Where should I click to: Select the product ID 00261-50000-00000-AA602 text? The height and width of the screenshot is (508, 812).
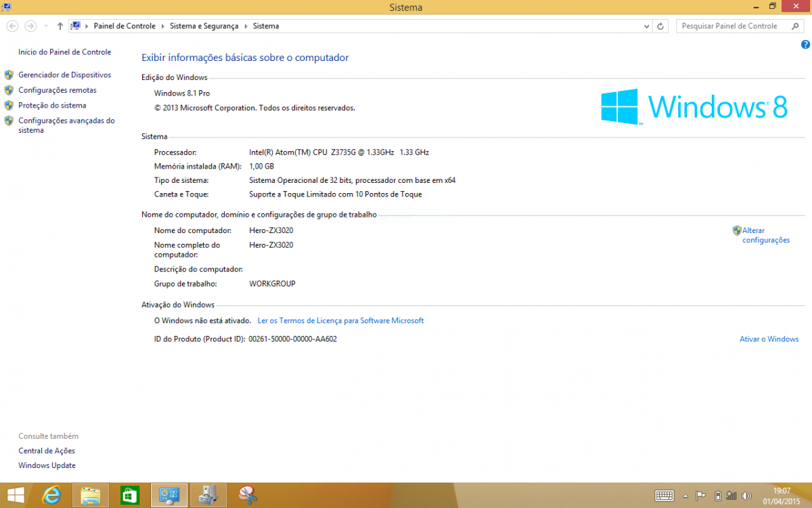pos(293,339)
